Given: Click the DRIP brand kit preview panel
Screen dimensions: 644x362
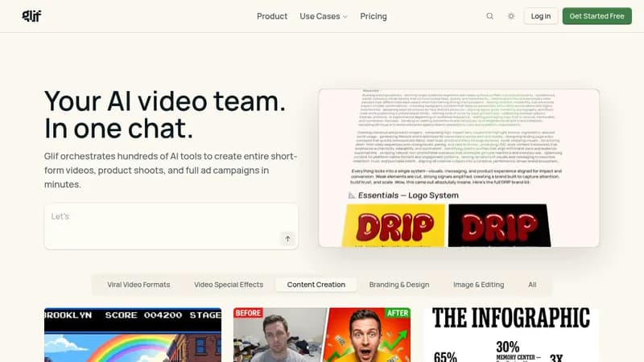Looking at the screenshot, I should tap(459, 168).
